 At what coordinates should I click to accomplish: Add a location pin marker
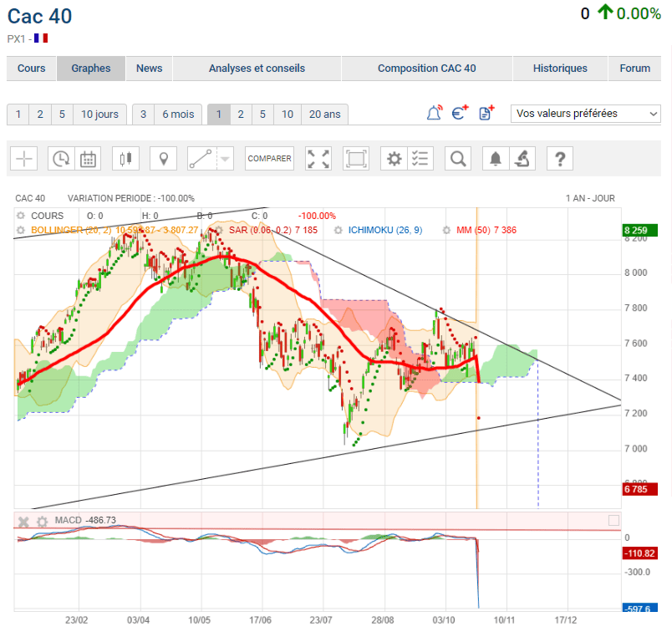tap(163, 159)
